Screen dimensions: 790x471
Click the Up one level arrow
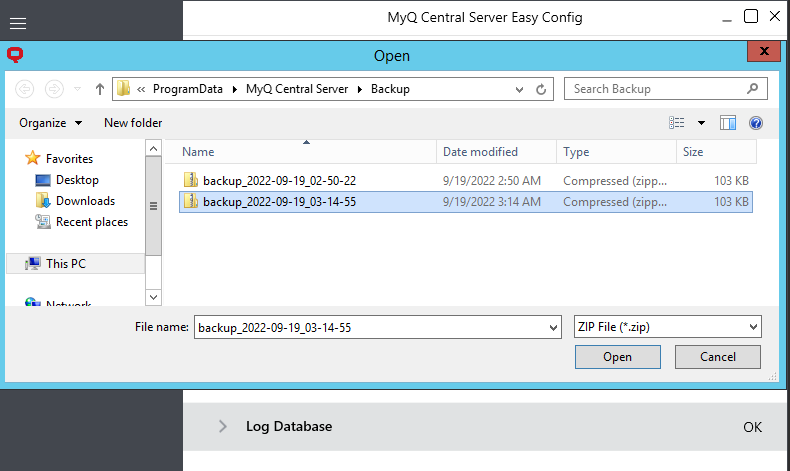[x=100, y=89]
